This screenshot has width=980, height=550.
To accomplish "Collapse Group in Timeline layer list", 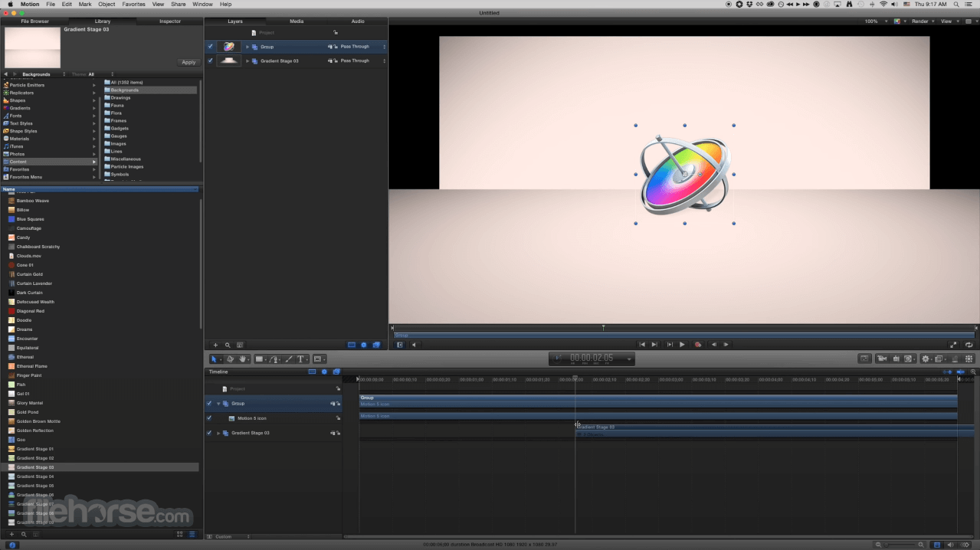I will tap(218, 403).
